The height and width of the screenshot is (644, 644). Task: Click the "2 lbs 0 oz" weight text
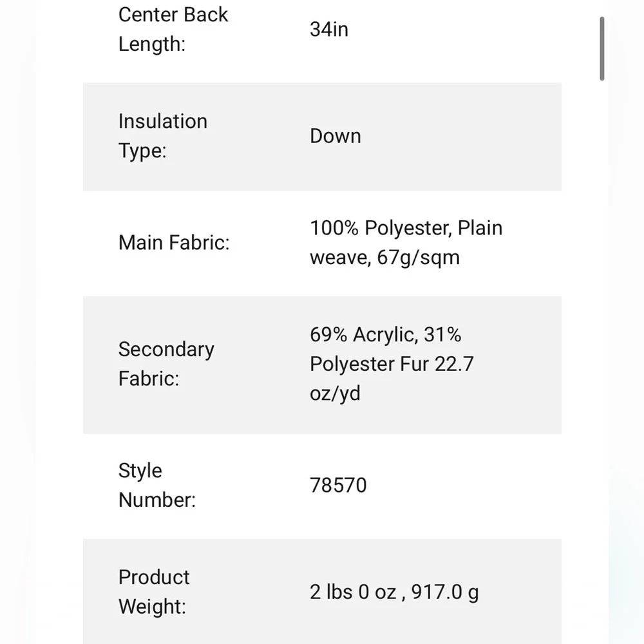click(x=353, y=592)
